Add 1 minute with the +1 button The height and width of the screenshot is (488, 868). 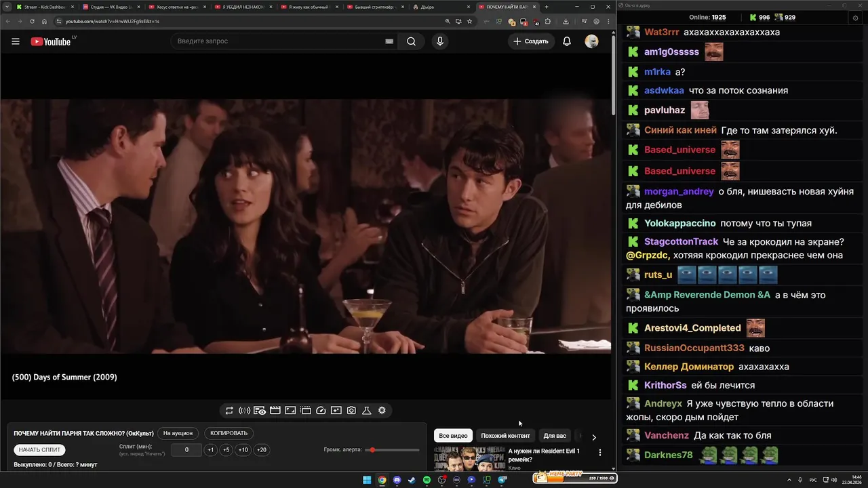(x=211, y=450)
